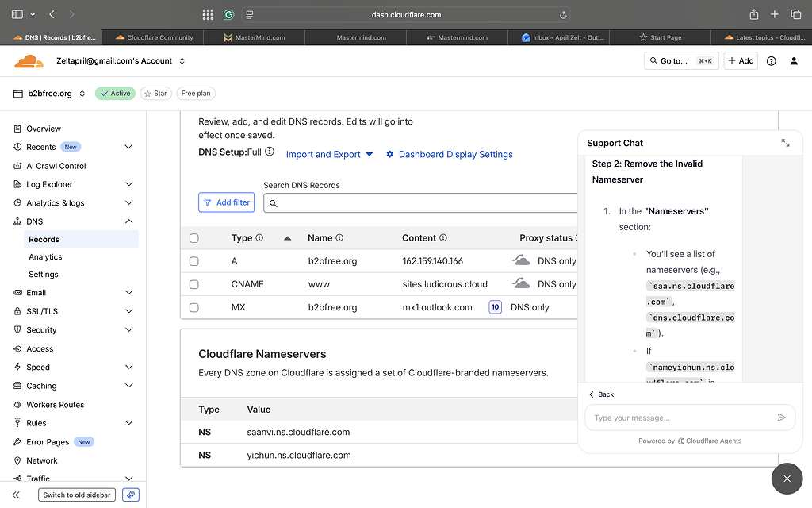Image resolution: width=812 pixels, height=508 pixels.
Task: Open Safari share icon
Action: tap(754, 14)
